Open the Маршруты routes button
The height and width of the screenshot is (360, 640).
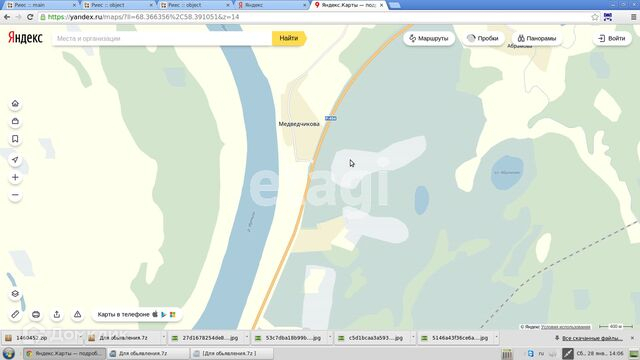pos(429,38)
